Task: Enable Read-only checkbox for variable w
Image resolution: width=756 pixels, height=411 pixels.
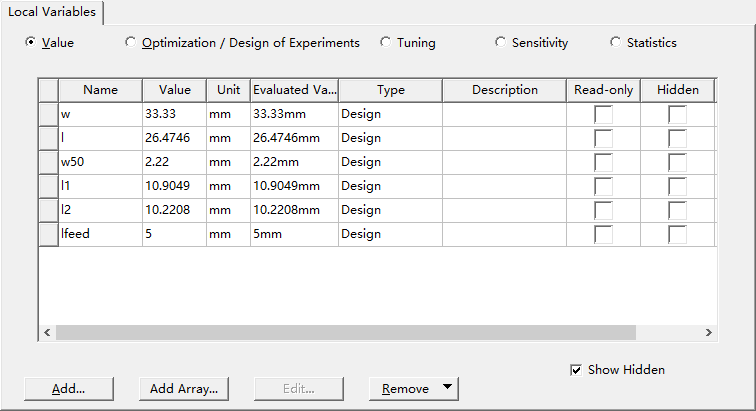Action: point(603,114)
